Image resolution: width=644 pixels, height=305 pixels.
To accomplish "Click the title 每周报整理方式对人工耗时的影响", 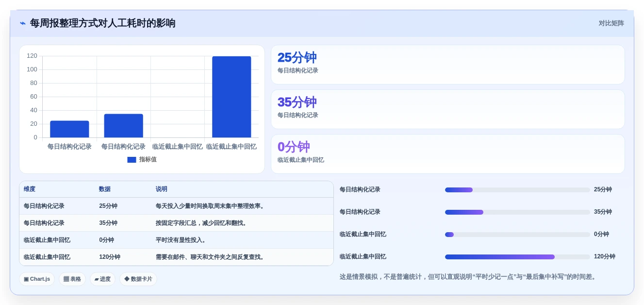I will coord(103,23).
